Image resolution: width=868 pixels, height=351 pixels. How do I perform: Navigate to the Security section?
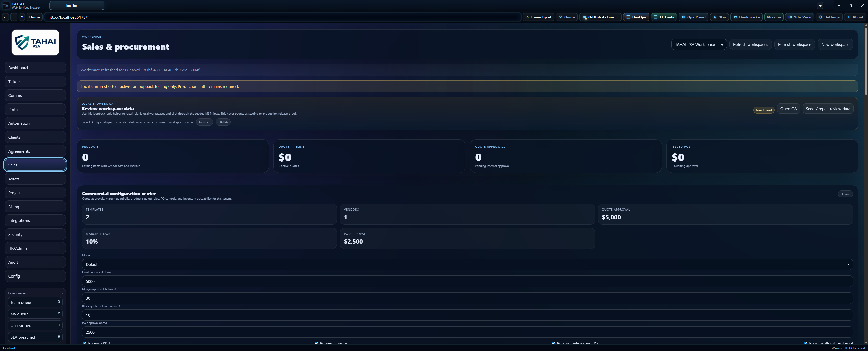coord(35,234)
